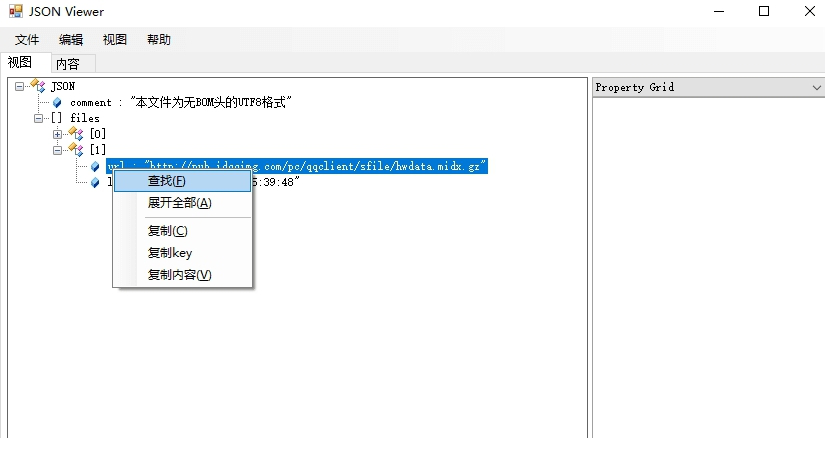The height and width of the screenshot is (455, 825).
Task: Click the blue icon beside comment node
Action: [x=57, y=102]
